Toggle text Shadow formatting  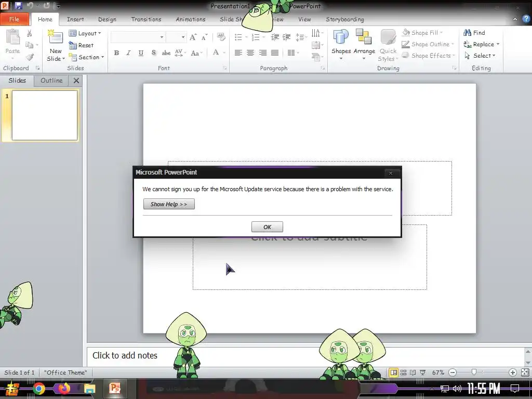[x=153, y=52]
